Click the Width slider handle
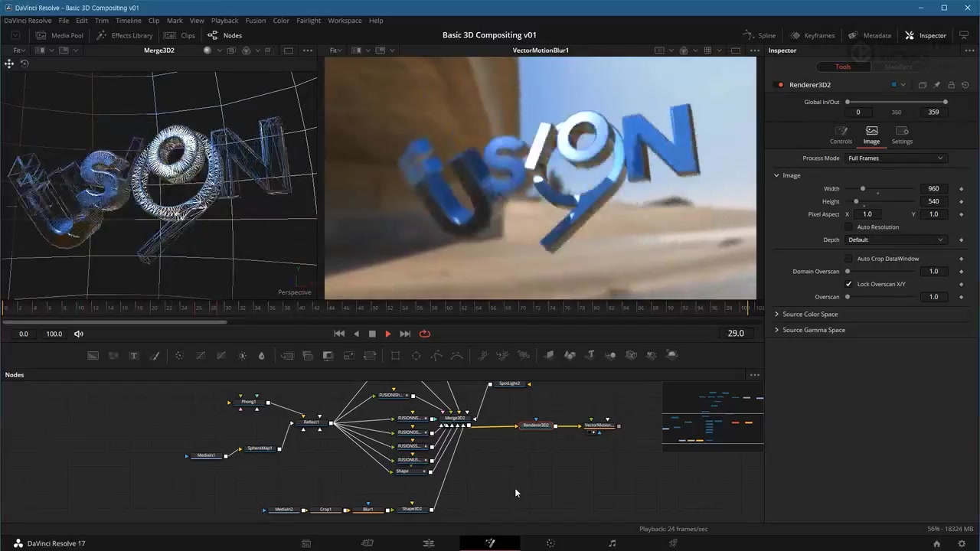 [863, 189]
